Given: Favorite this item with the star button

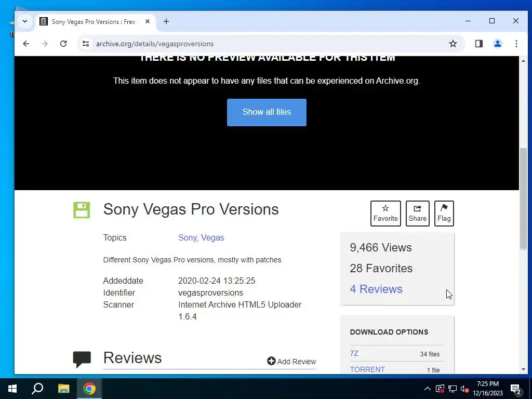Looking at the screenshot, I should click(x=385, y=214).
